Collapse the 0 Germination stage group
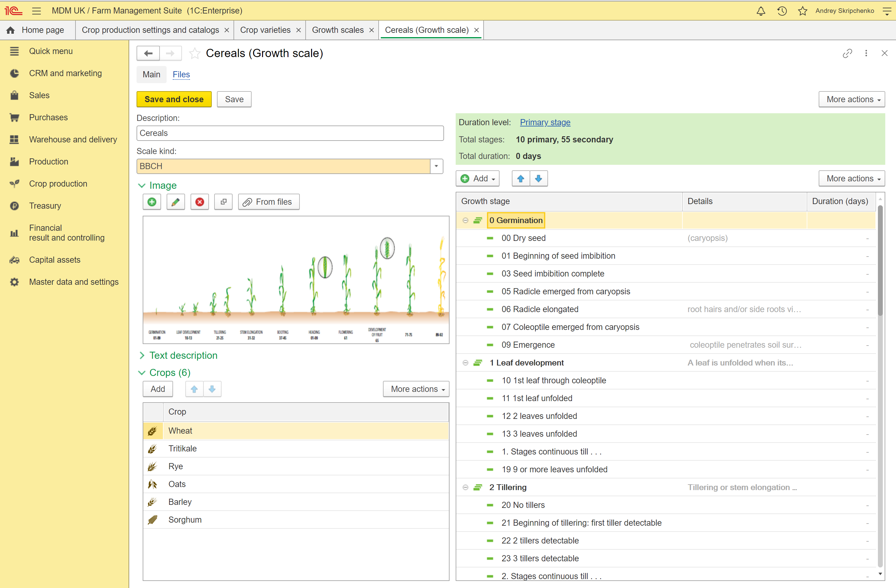This screenshot has height=588, width=896. 465,220
